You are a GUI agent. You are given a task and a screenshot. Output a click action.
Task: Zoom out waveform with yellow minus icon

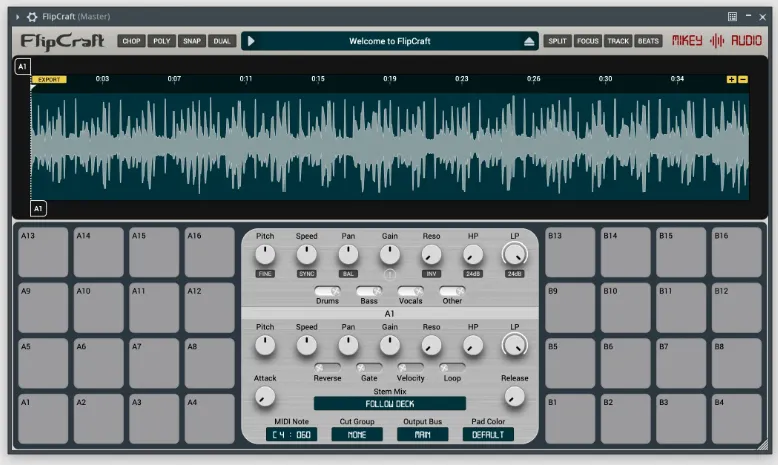743,79
